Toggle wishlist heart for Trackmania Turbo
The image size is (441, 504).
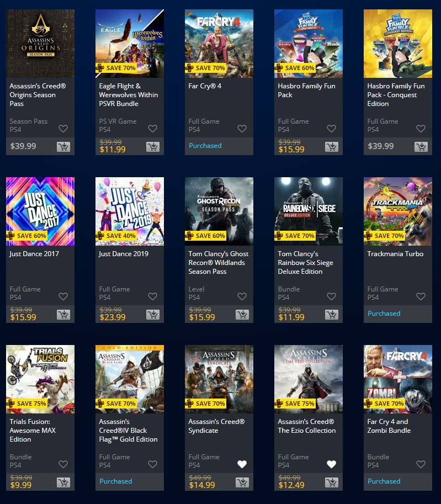[x=421, y=296]
